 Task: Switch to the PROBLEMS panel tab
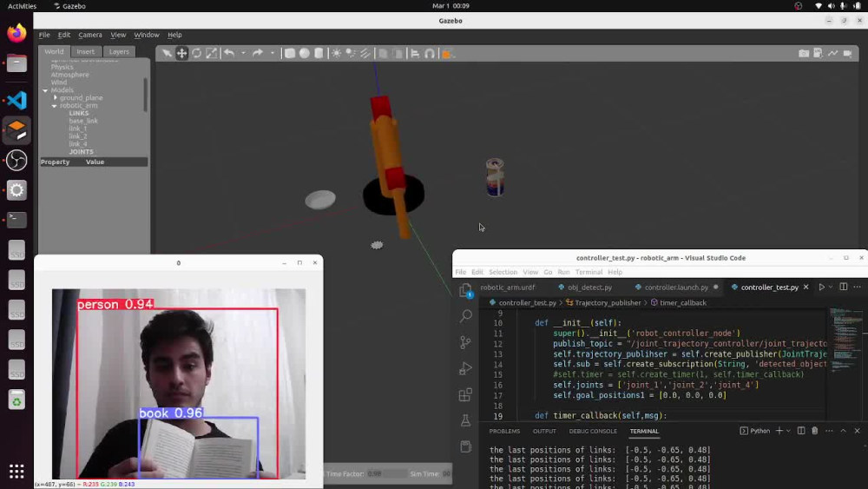(x=504, y=431)
